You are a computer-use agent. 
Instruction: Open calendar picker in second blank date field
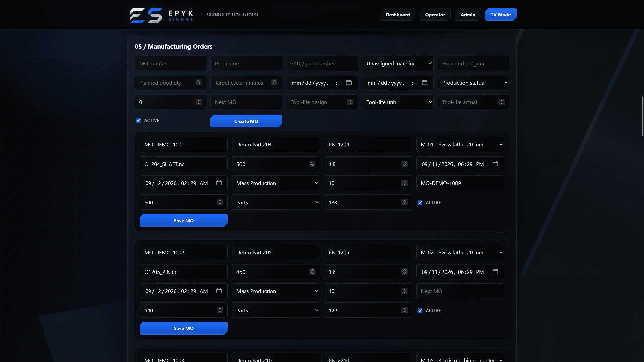coord(425,82)
